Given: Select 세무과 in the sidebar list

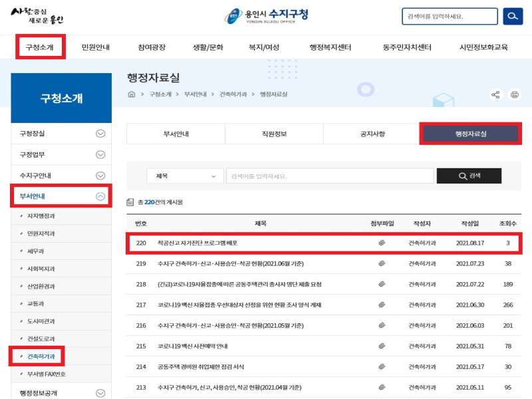Looking at the screenshot, I should (x=37, y=252).
